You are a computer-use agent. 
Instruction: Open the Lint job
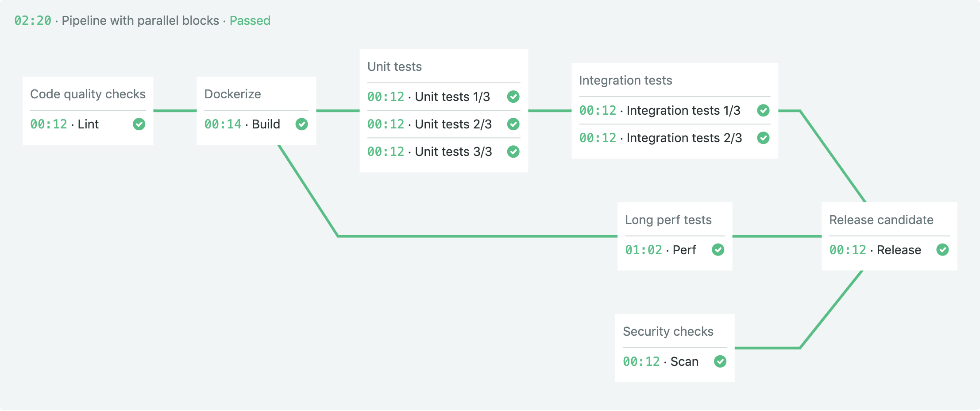pyautogui.click(x=88, y=124)
